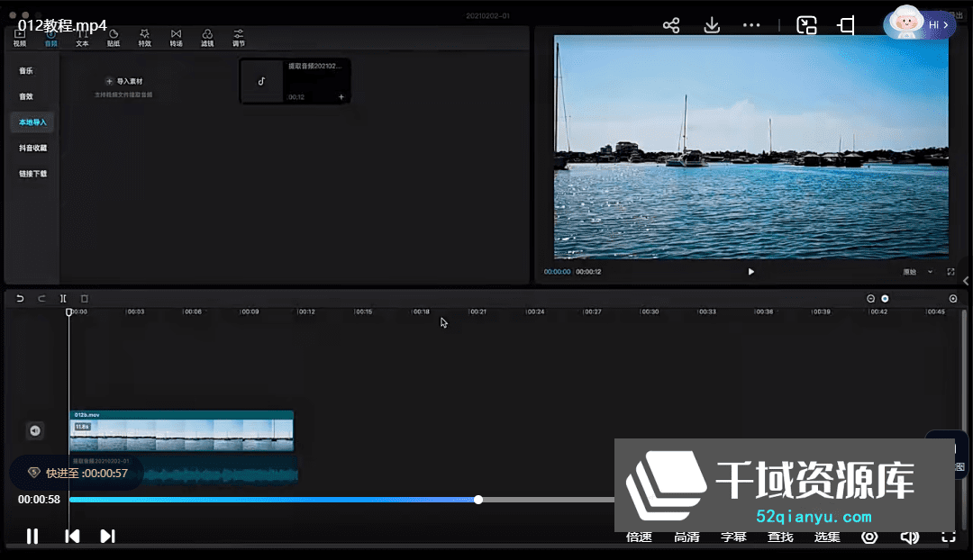
Task: Click the undo arrow in the timeline toolbar
Action: [20, 298]
